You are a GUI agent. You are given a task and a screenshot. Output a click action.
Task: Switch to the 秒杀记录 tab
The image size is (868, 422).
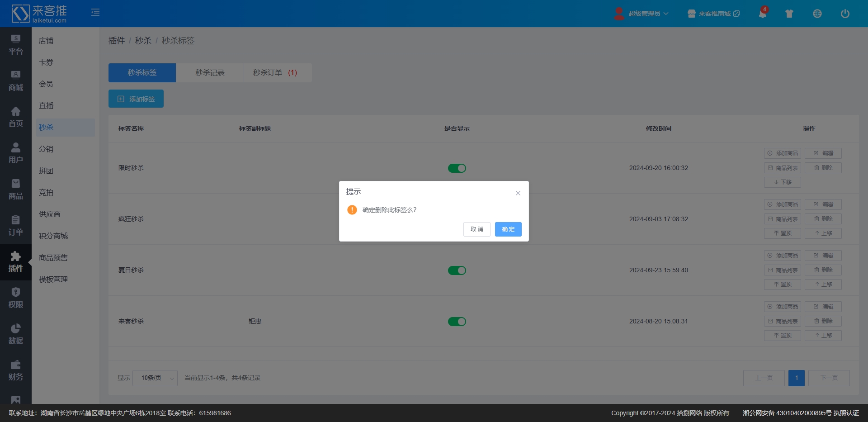(x=210, y=73)
